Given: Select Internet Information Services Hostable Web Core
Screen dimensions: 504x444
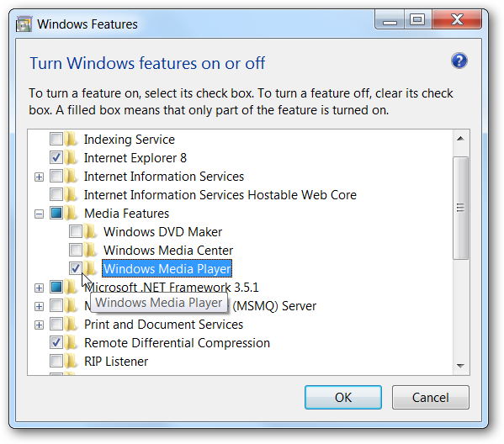Looking at the screenshot, I should tap(220, 195).
